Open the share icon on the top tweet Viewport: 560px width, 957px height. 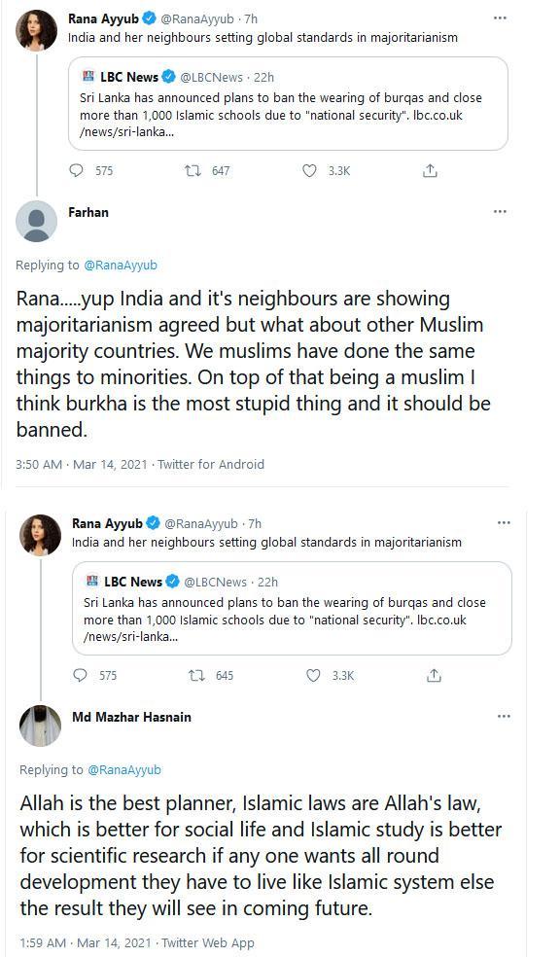[428, 171]
